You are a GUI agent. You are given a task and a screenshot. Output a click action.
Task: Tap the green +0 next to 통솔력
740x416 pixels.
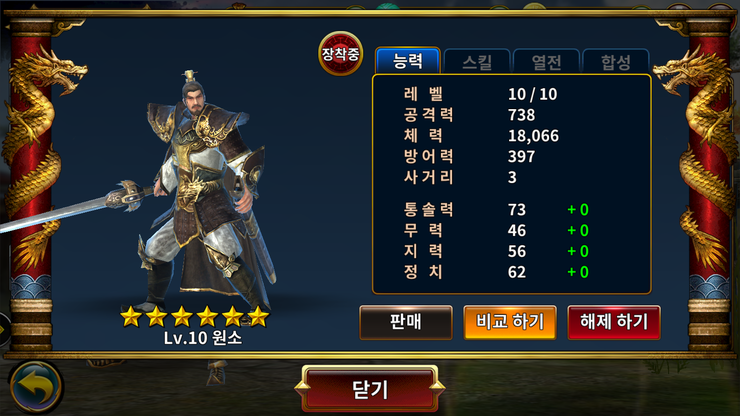coord(578,210)
